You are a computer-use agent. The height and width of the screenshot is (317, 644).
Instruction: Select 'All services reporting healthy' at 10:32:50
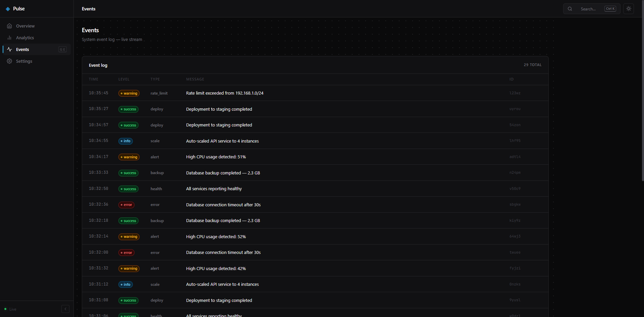[214, 189]
